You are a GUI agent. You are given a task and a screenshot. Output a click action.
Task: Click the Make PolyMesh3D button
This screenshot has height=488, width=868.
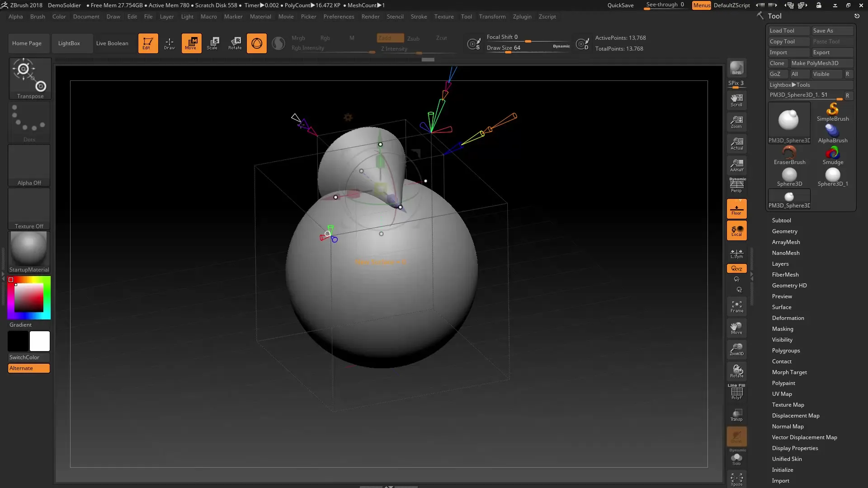click(814, 63)
